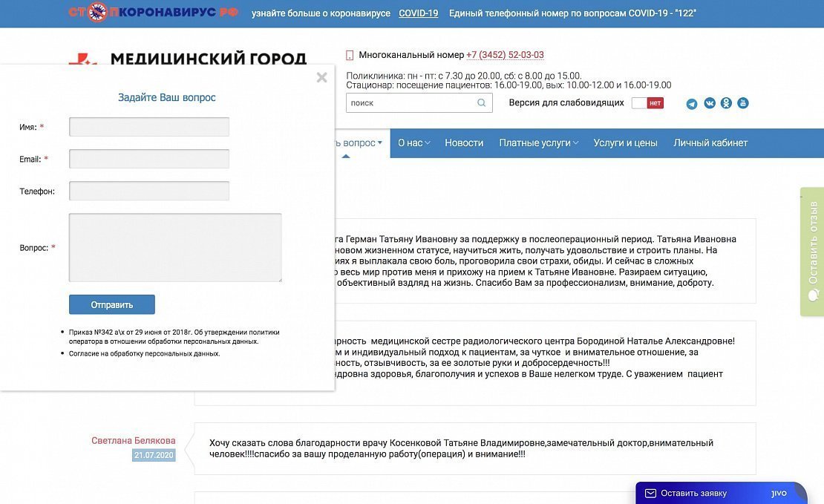Open 'Оставить отзыв' side tab
Screen dimensions: 824x504
coord(813,252)
